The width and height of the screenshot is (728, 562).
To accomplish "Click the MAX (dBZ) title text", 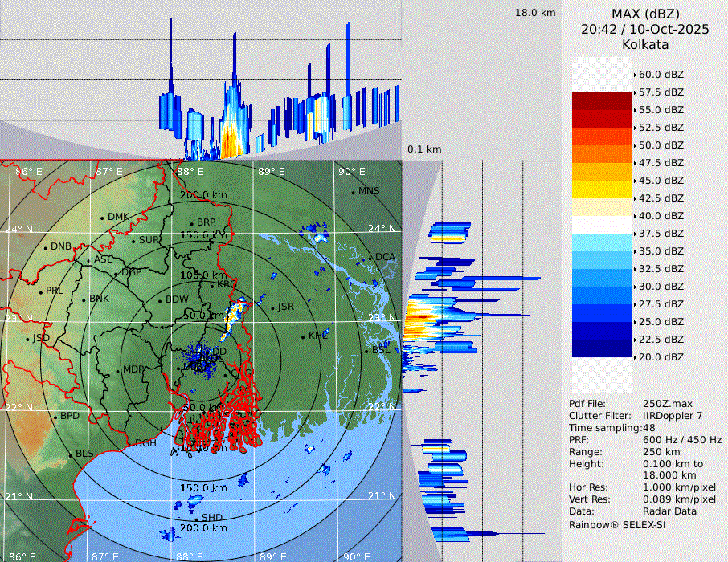I will 645,14.
